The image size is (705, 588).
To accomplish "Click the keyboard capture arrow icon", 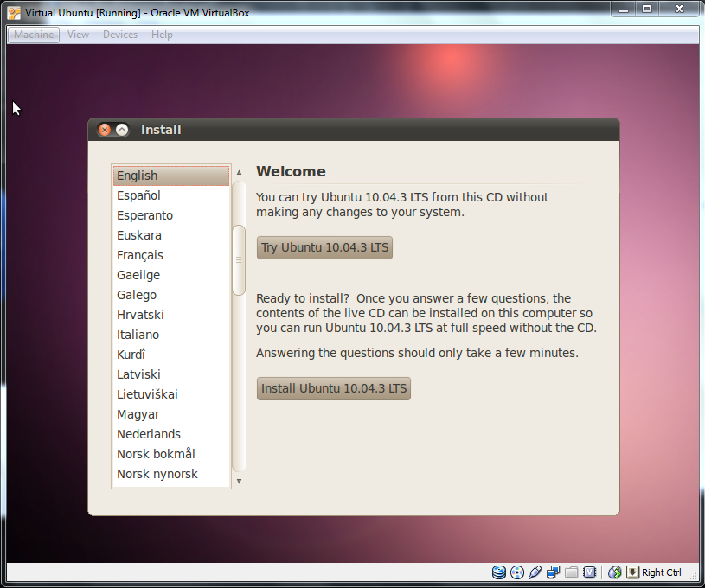I will click(x=632, y=572).
